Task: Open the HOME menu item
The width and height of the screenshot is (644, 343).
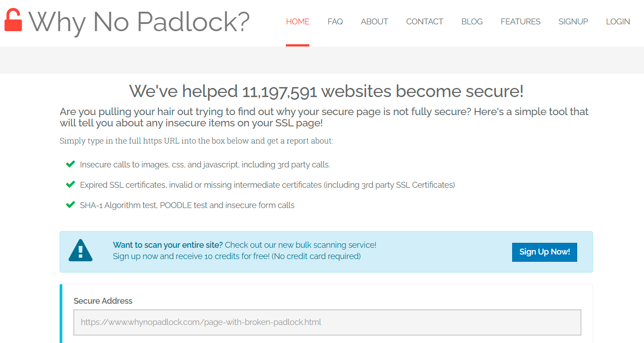Action: pos(298,22)
